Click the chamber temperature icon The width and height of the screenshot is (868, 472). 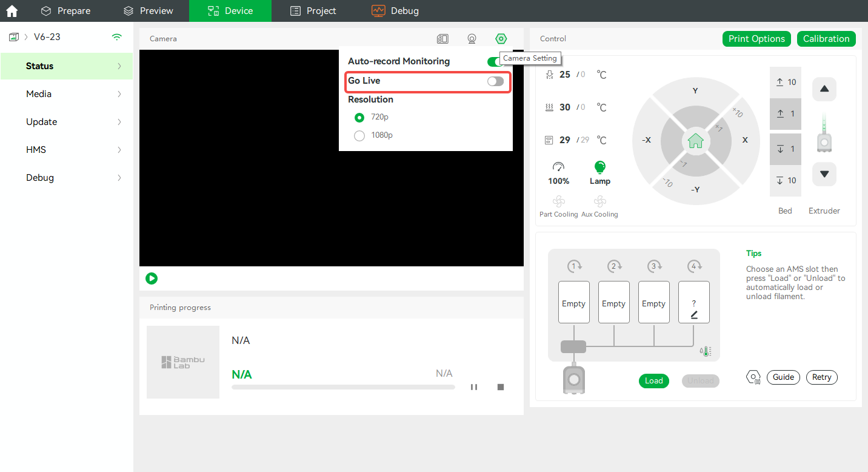pyautogui.click(x=549, y=140)
